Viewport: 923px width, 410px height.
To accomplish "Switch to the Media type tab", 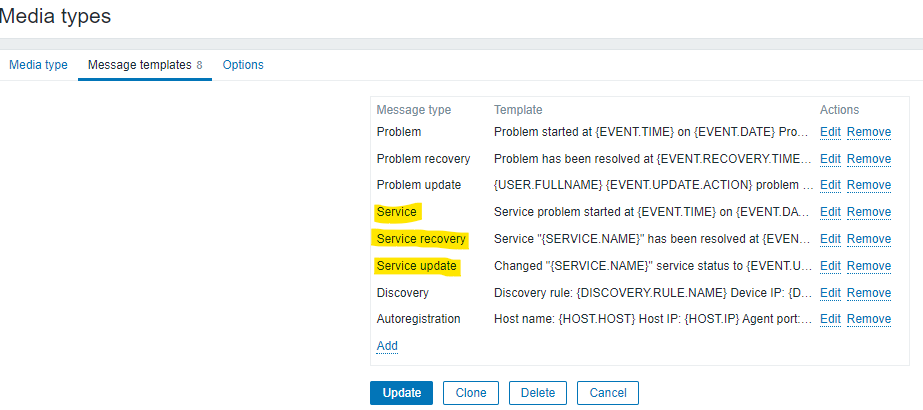I will click(x=38, y=65).
